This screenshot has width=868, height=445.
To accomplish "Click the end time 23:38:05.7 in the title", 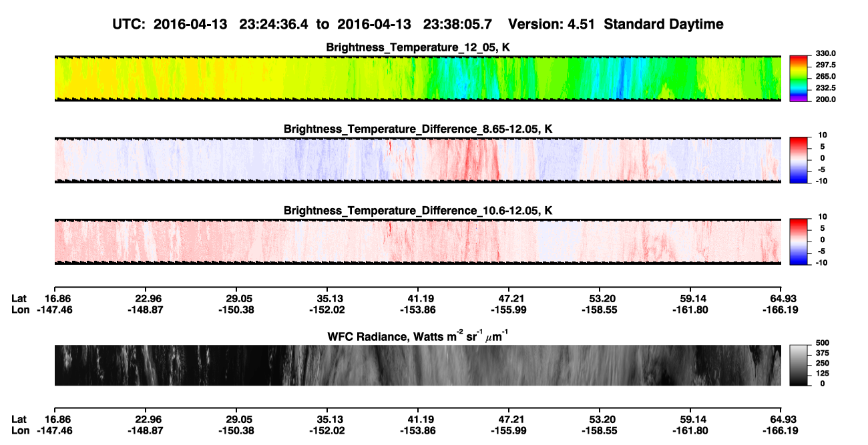I will pos(457,24).
